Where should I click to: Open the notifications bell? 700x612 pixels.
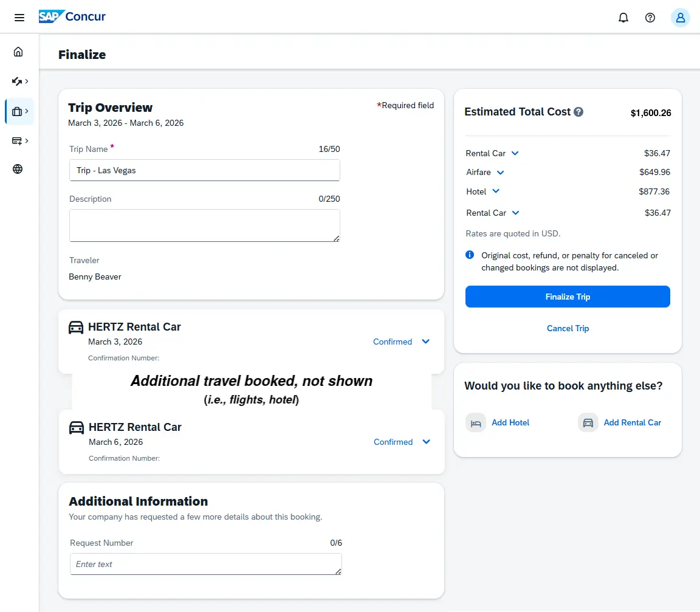pos(623,18)
